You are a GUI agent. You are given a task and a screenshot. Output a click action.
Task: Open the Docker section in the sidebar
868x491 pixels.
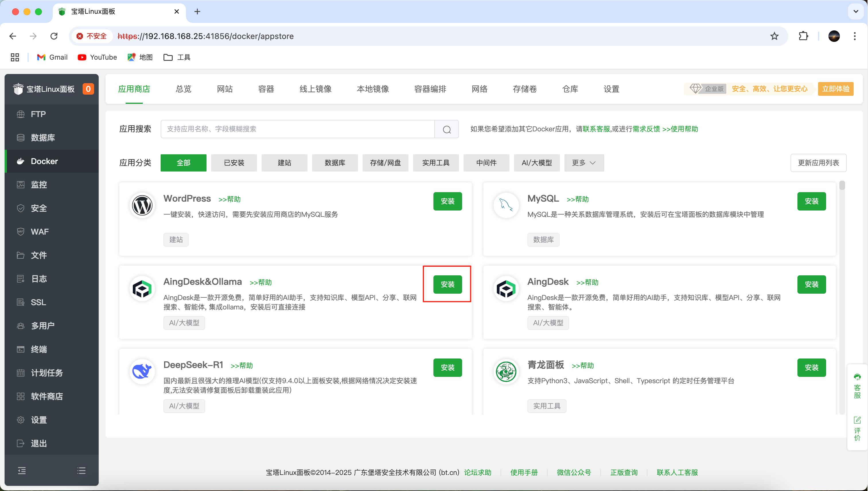tap(44, 161)
